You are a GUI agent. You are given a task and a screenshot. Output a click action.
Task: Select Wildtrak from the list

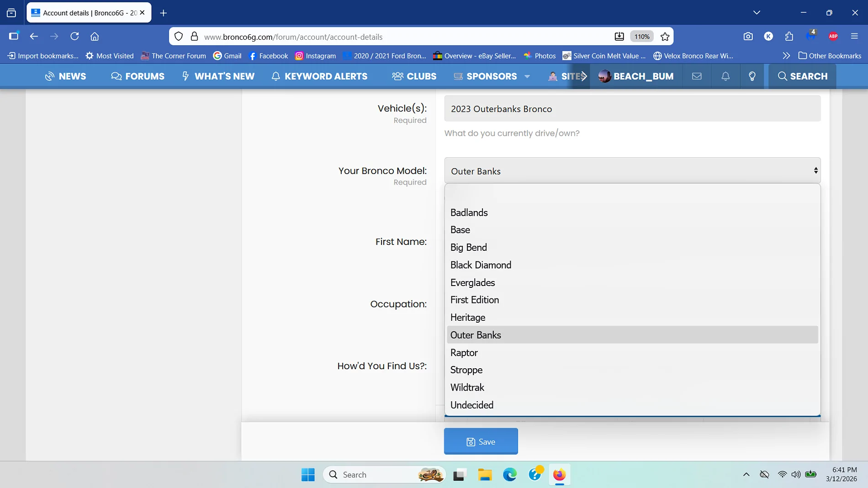(x=632, y=387)
